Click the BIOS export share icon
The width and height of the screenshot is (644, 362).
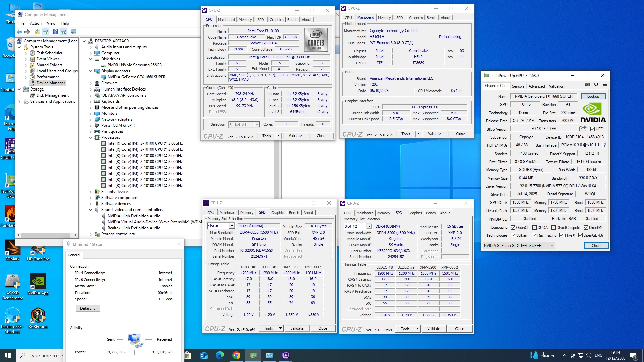coord(583,129)
